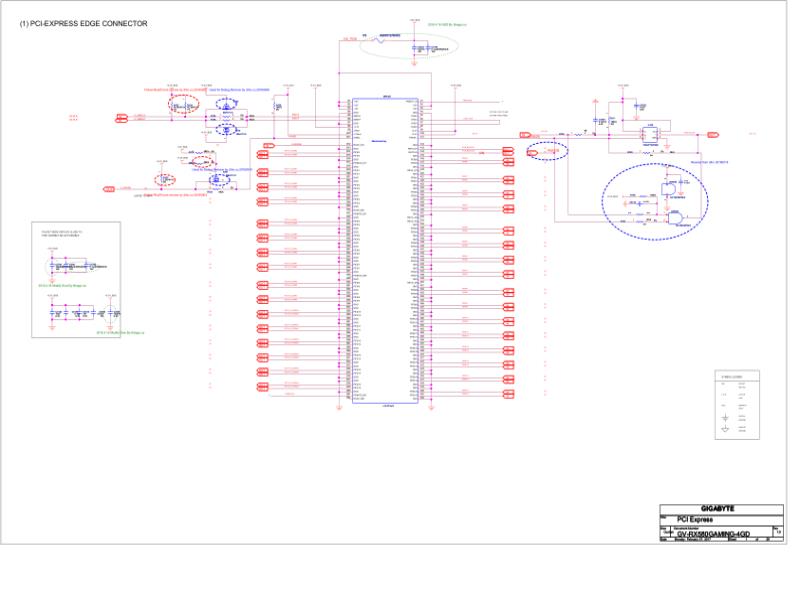Select the decoupling capacitor box at left
The height and width of the screenshot is (600, 800).
click(x=76, y=279)
